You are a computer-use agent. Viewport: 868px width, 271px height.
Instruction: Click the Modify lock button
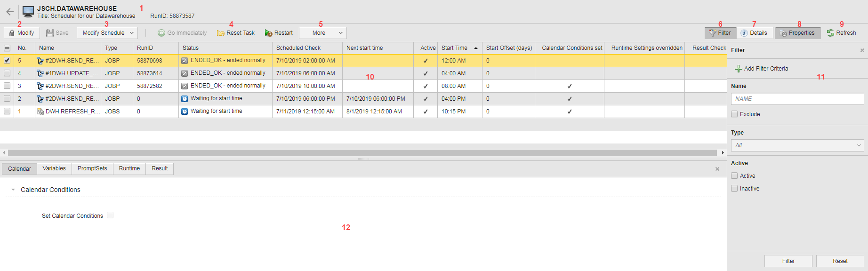[22, 33]
